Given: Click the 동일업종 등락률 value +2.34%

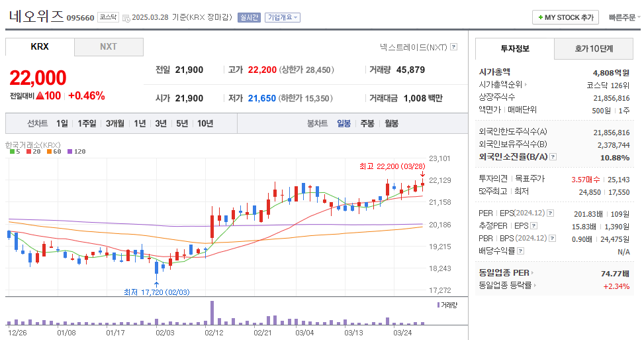Looking at the screenshot, I should click(x=616, y=286).
